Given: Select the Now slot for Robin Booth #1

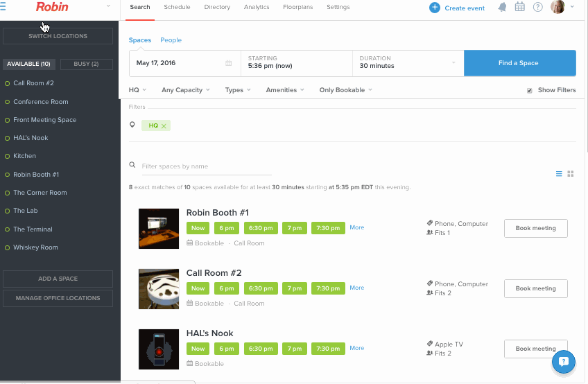Looking at the screenshot, I should coord(198,228).
